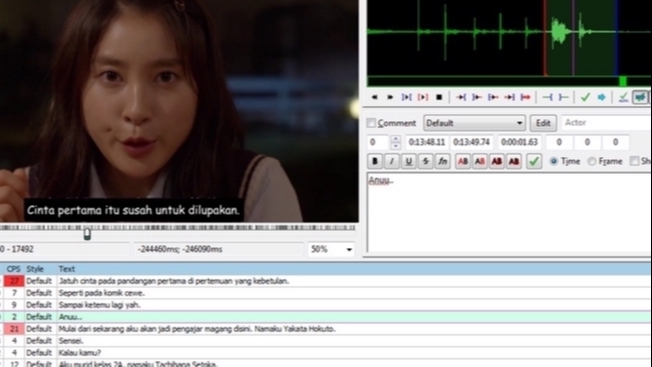Select the highlighted 'Anuu..' row
This screenshot has height=367, width=652.
click(326, 317)
